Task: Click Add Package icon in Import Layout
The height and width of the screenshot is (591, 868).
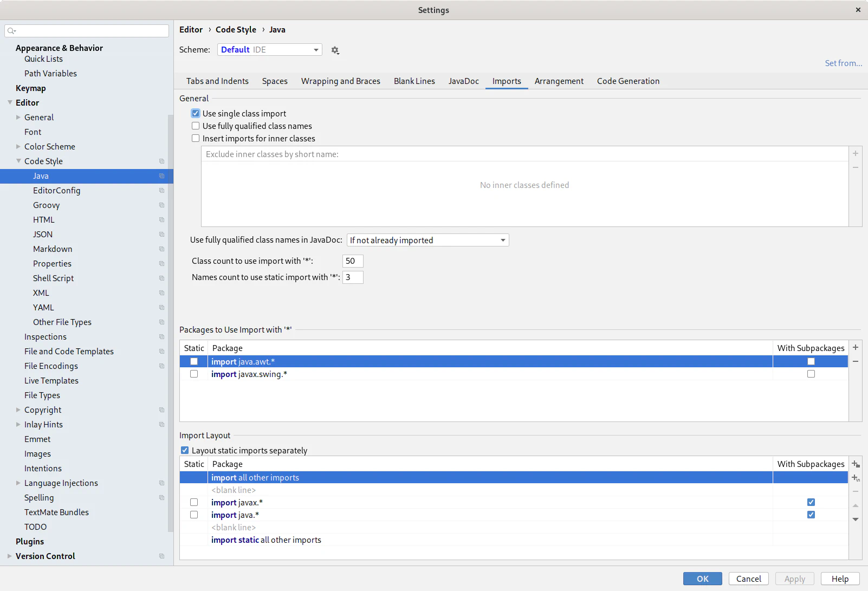Action: click(x=856, y=464)
